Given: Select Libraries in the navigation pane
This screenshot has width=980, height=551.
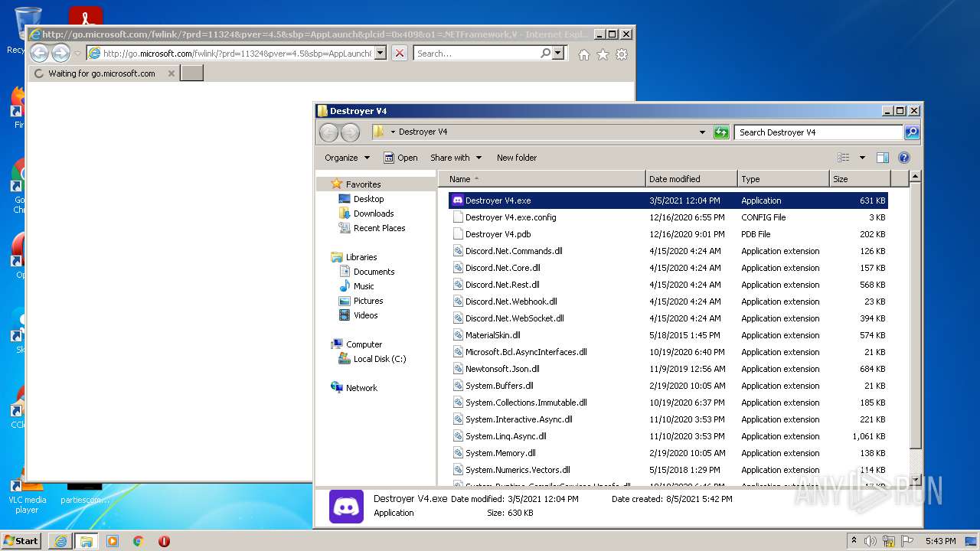Looking at the screenshot, I should (361, 257).
